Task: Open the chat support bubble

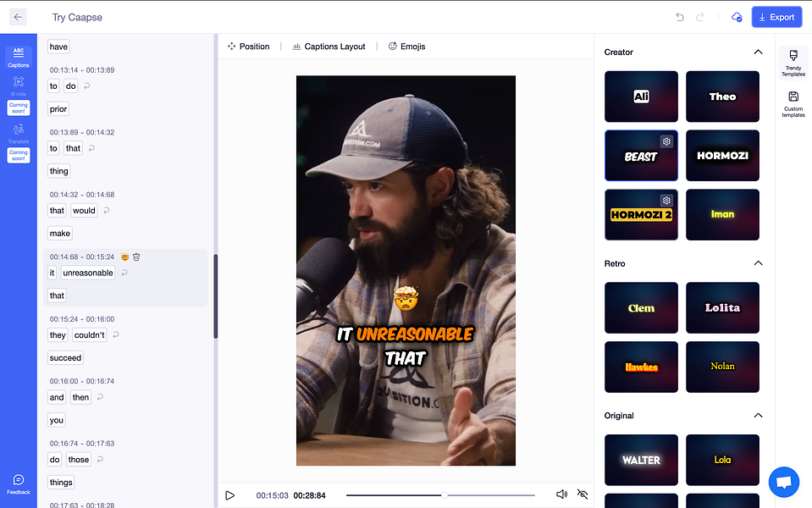Action: [783, 482]
